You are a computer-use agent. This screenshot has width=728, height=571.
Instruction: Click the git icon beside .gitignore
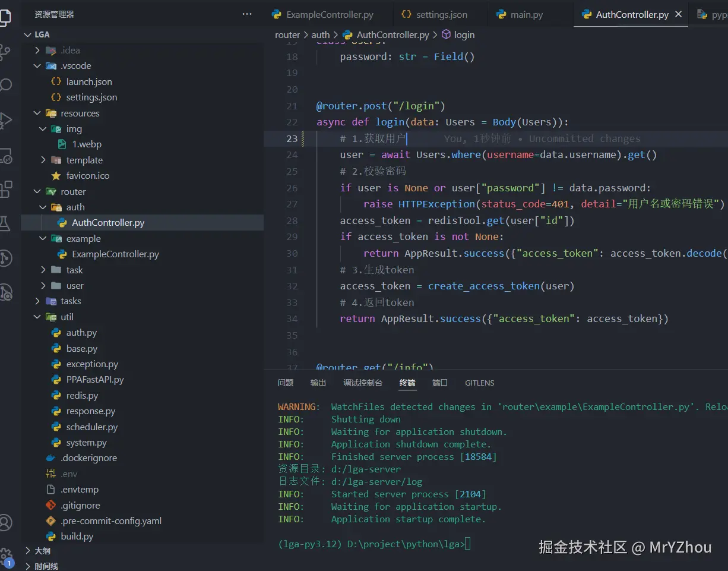coord(50,505)
